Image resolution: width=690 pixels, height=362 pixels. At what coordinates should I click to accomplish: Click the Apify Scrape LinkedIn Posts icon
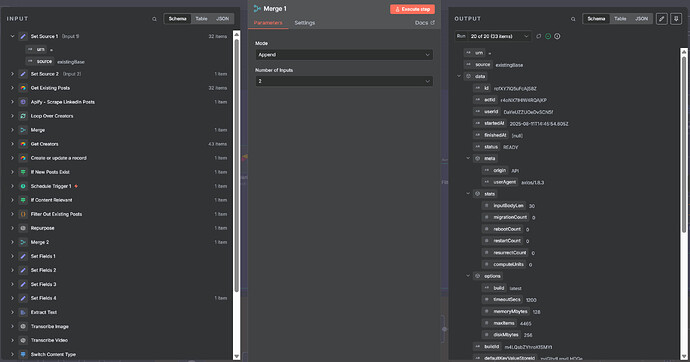[23, 102]
